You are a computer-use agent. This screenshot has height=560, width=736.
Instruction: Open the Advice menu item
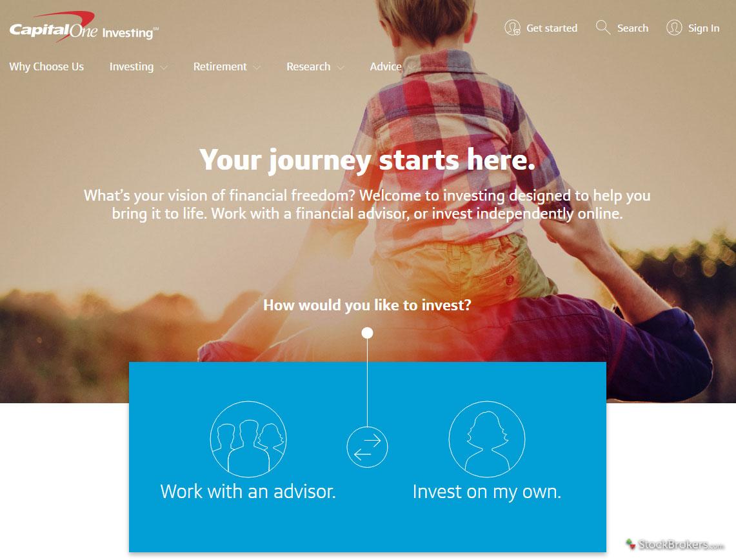click(385, 66)
